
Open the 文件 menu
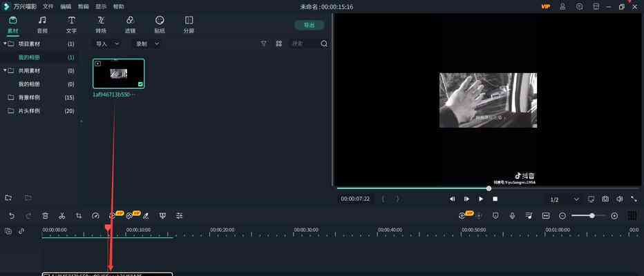point(48,7)
